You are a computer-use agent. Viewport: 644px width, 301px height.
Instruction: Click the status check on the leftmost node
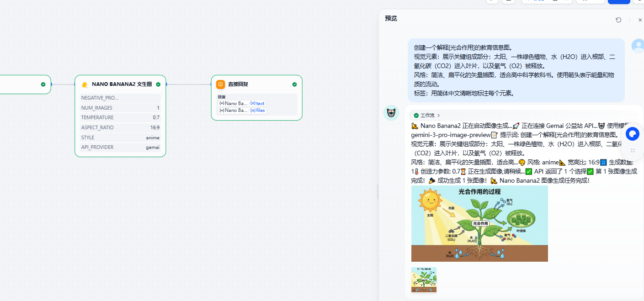click(43, 84)
